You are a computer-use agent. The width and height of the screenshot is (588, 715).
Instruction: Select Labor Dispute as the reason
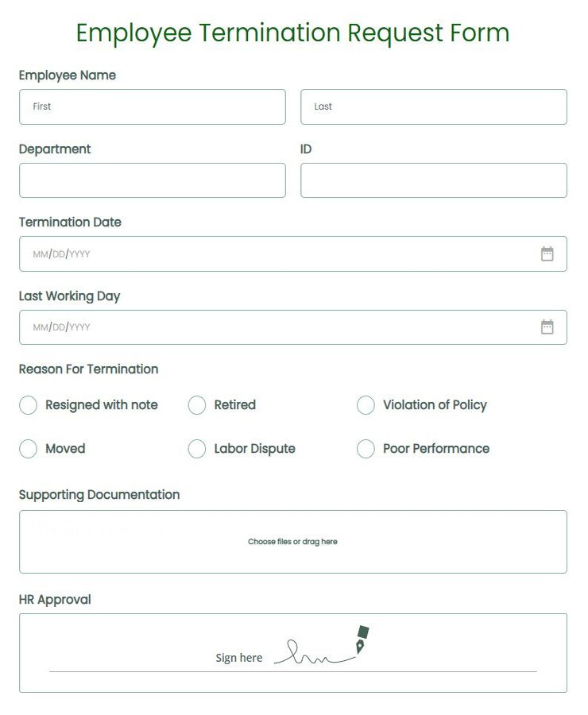tap(196, 449)
